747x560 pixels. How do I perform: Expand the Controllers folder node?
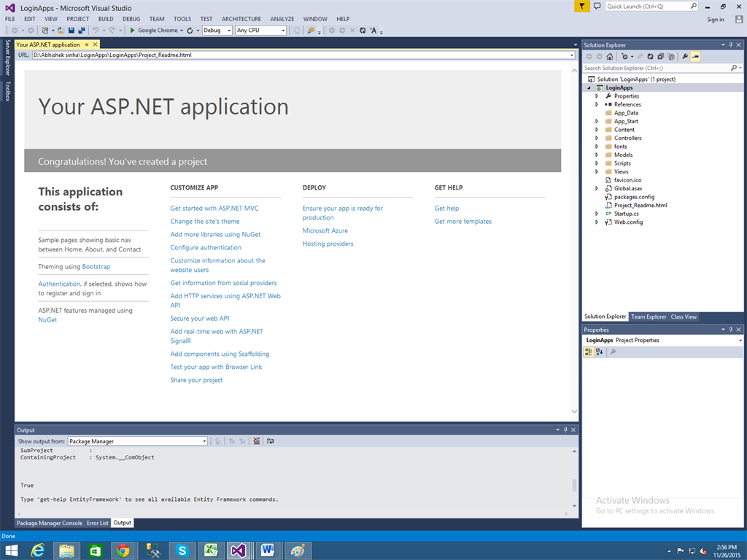597,138
